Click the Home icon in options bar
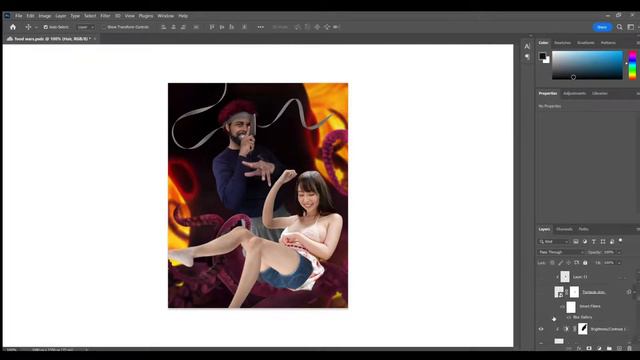Image resolution: width=640 pixels, height=360 pixels. 13,27
